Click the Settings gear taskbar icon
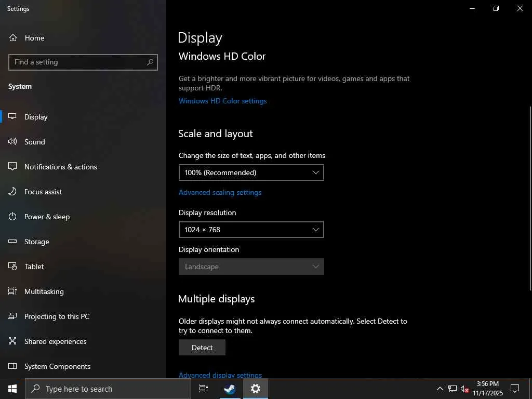The height and width of the screenshot is (399, 532). click(256, 389)
